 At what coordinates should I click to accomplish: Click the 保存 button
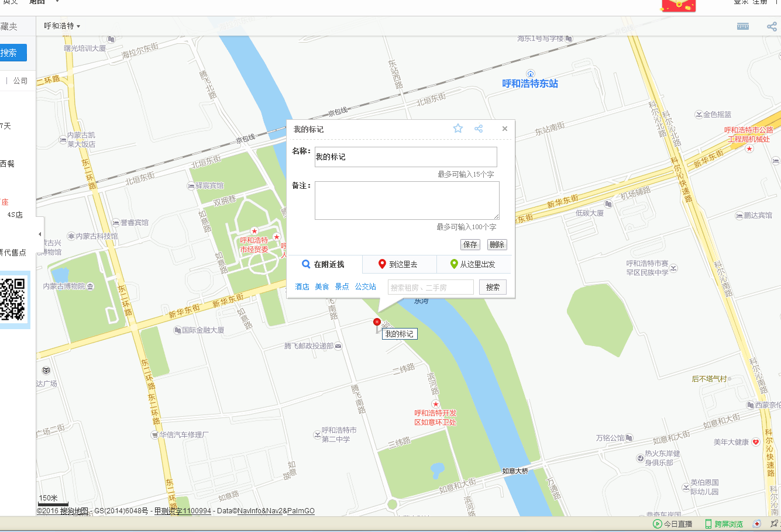(470, 244)
